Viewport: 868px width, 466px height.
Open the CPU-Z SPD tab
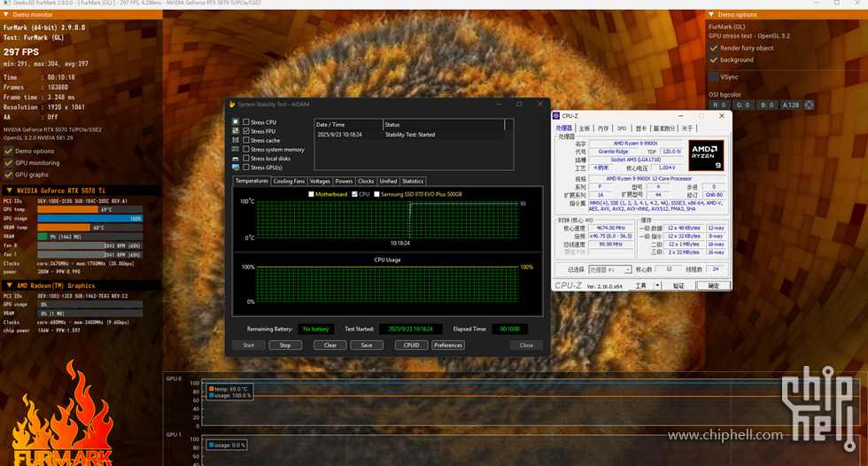tap(622, 128)
